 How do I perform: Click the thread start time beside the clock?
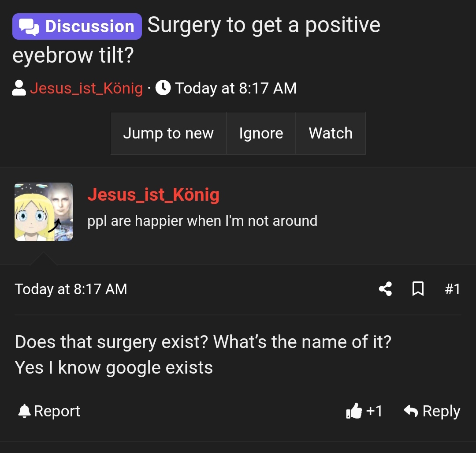236,88
